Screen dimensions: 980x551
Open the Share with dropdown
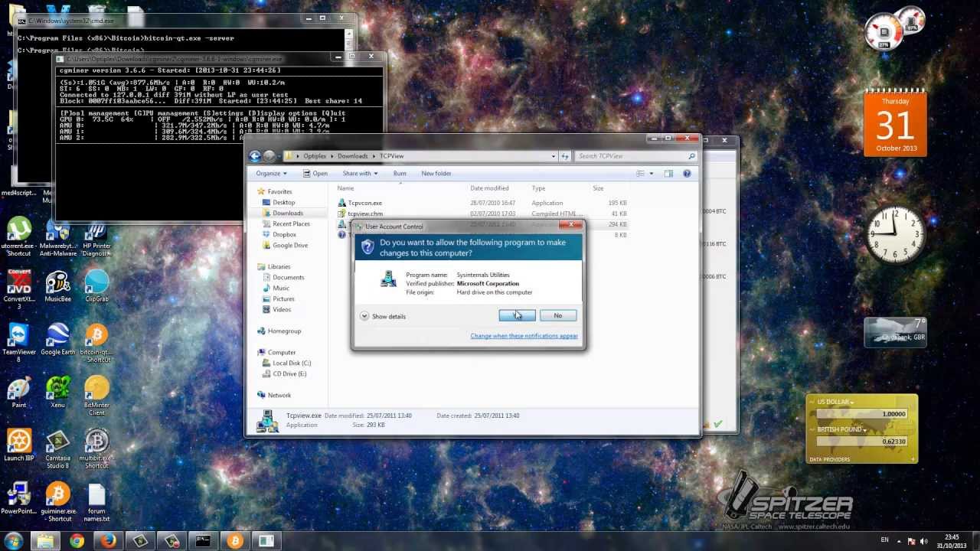(359, 174)
